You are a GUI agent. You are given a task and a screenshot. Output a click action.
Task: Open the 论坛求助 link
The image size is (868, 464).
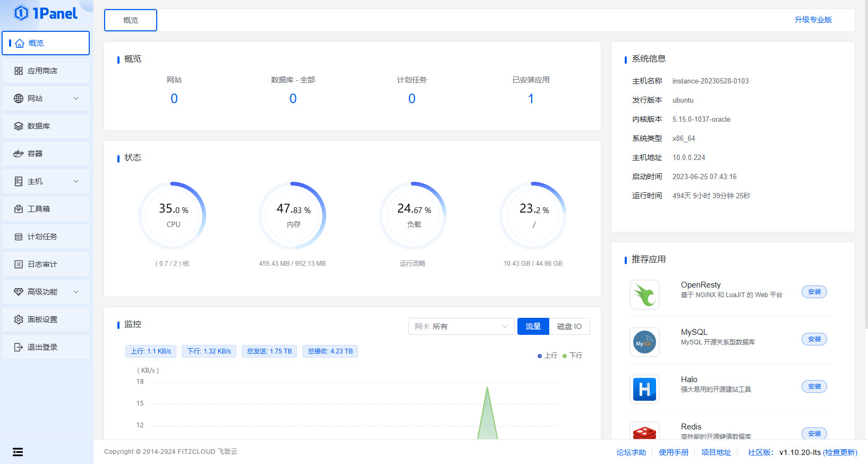click(x=631, y=452)
